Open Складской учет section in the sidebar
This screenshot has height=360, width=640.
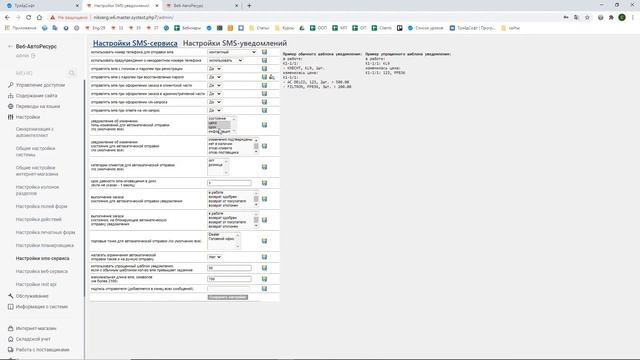(33, 339)
